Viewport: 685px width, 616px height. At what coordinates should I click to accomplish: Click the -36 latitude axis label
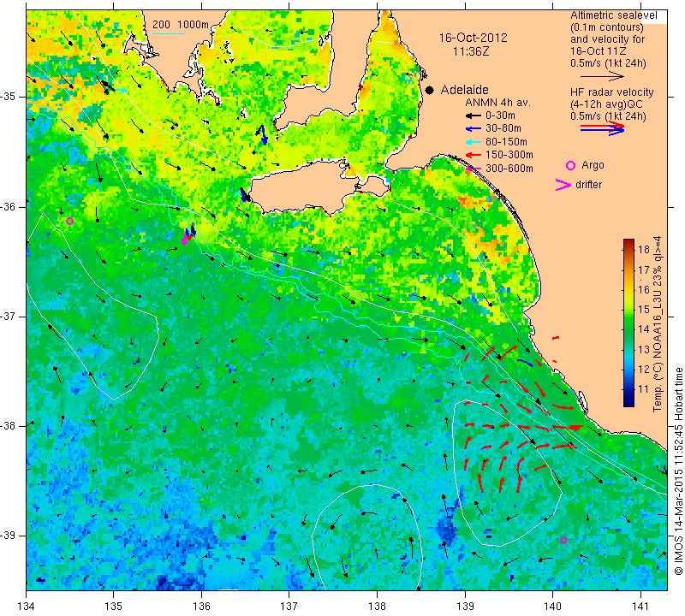click(x=12, y=206)
